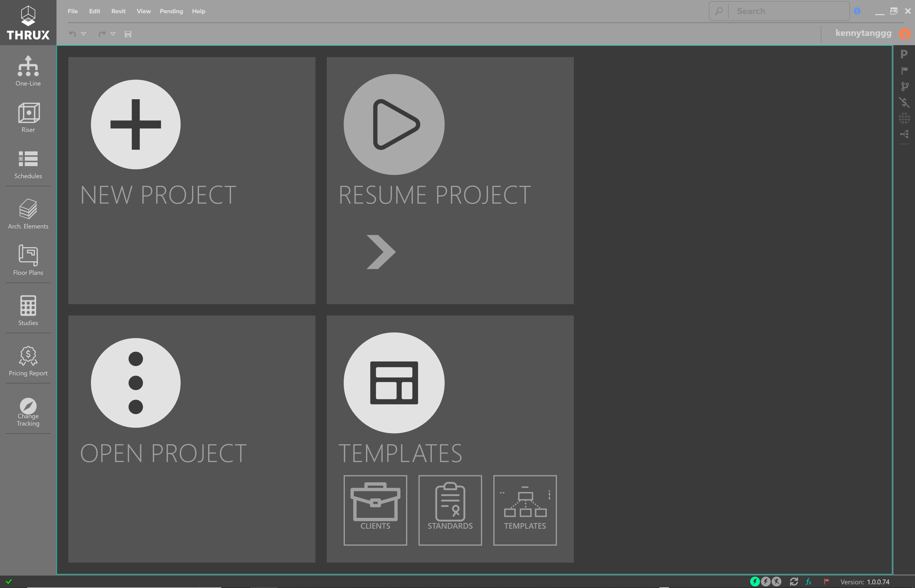Image resolution: width=915 pixels, height=588 pixels.
Task: Open the Studies calculator section
Action: point(28,310)
